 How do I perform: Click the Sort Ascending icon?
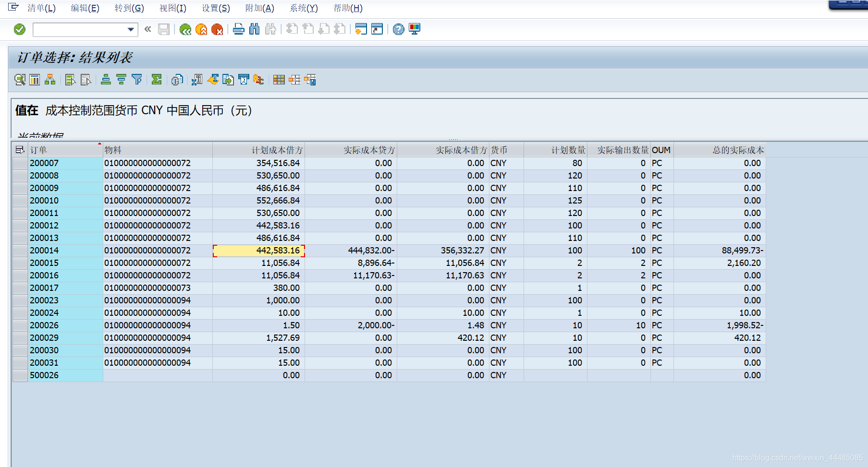(106, 80)
